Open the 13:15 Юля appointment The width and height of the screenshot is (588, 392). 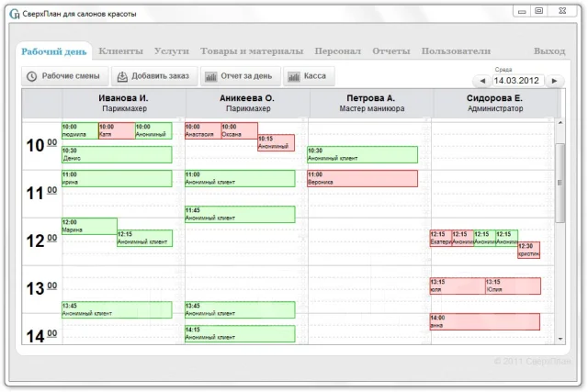pos(458,286)
